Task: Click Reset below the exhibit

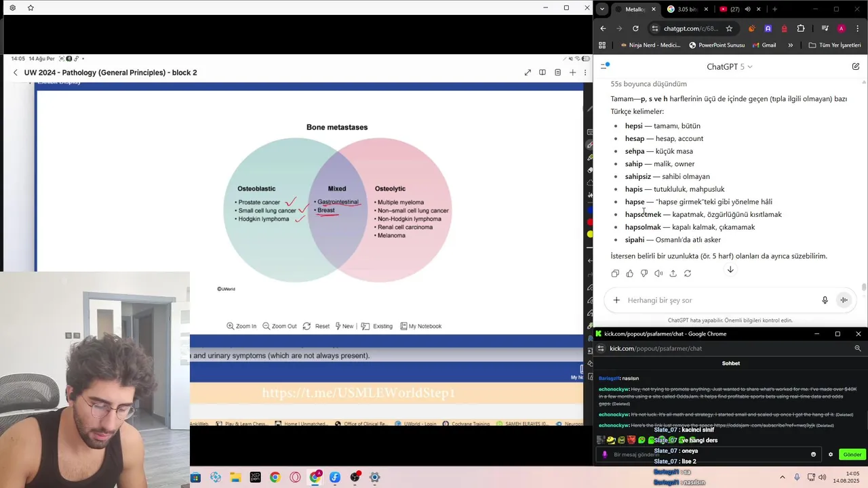Action: [316, 326]
